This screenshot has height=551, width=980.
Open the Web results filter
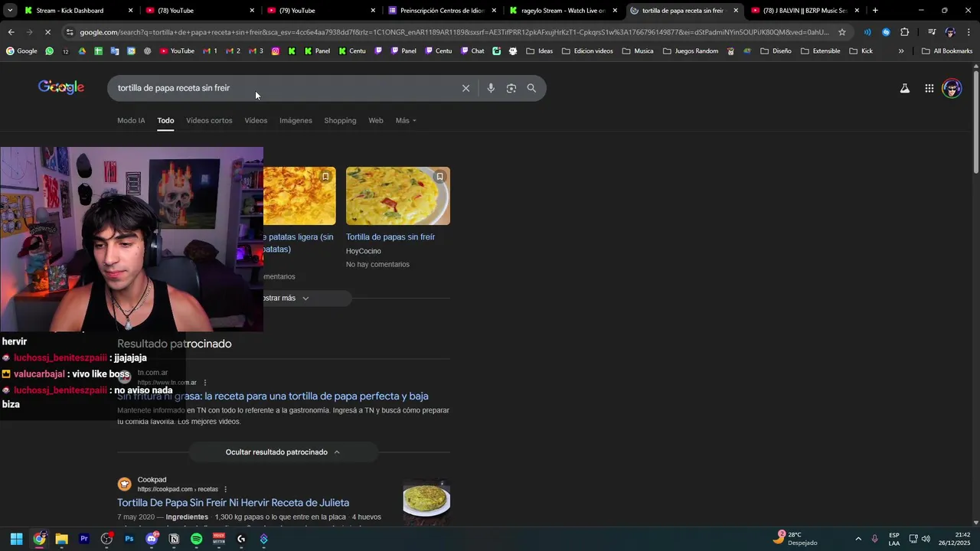[376, 120]
